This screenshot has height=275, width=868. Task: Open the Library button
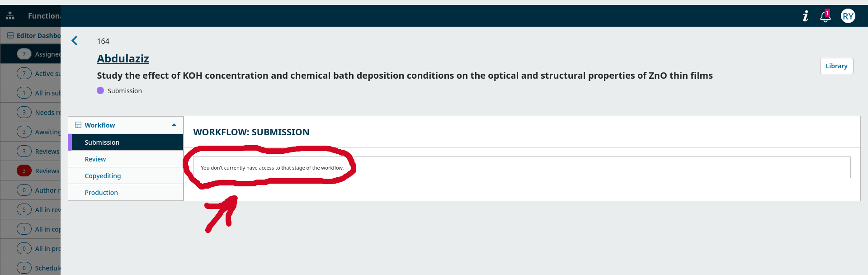click(x=836, y=66)
